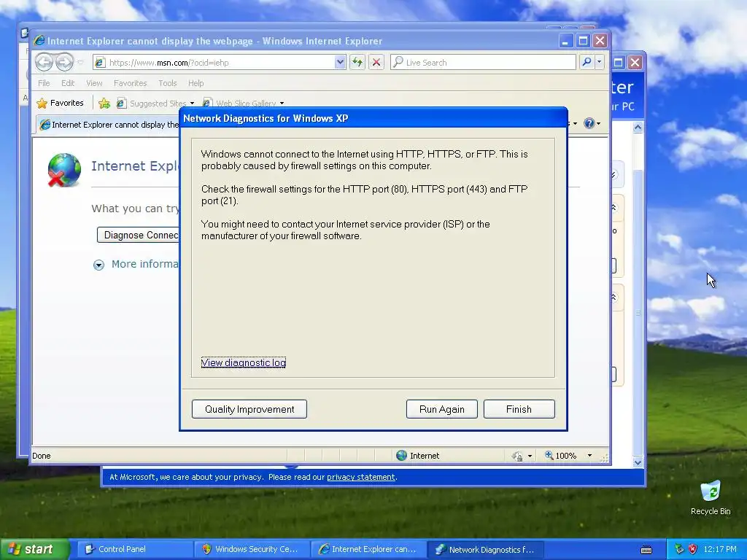747x560 pixels.
Task: Open the recent pages dropdown arrow
Action: click(x=80, y=63)
